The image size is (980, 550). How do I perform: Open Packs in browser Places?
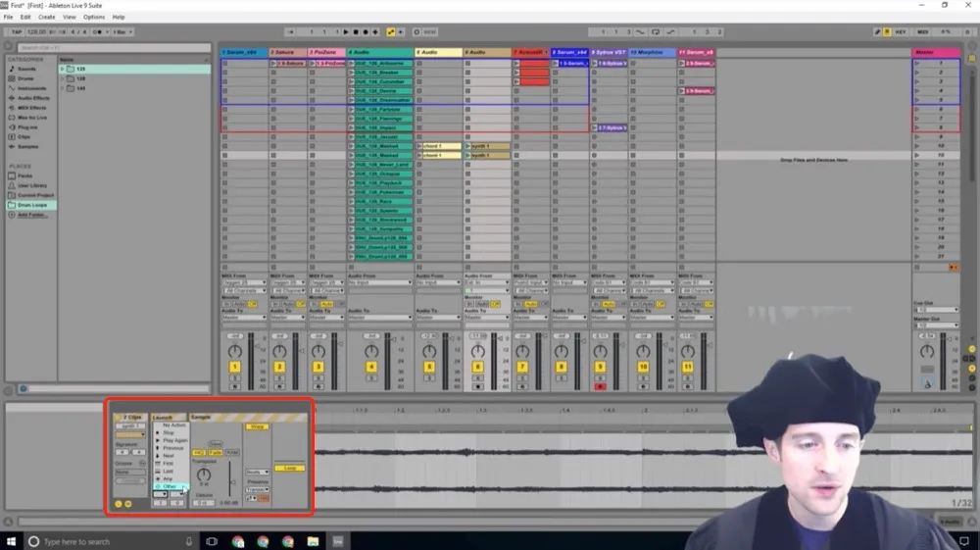tap(25, 175)
